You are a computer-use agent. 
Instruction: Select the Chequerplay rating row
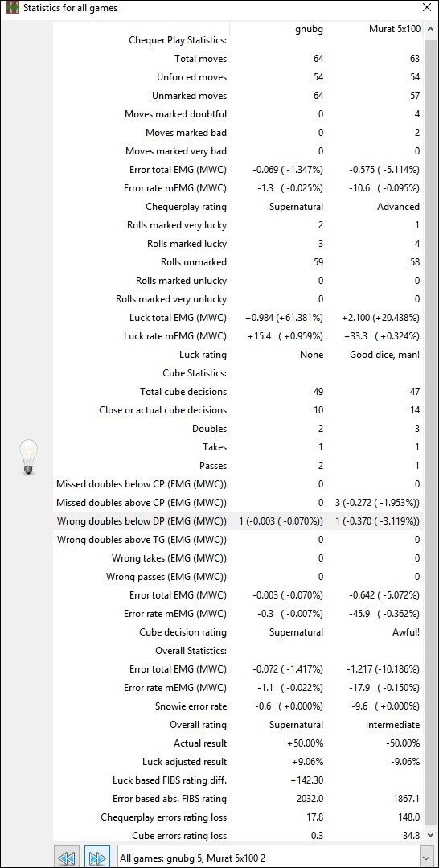coord(238,207)
